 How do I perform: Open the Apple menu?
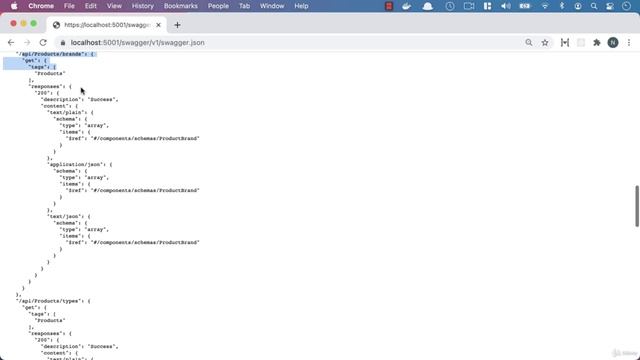[14, 6]
